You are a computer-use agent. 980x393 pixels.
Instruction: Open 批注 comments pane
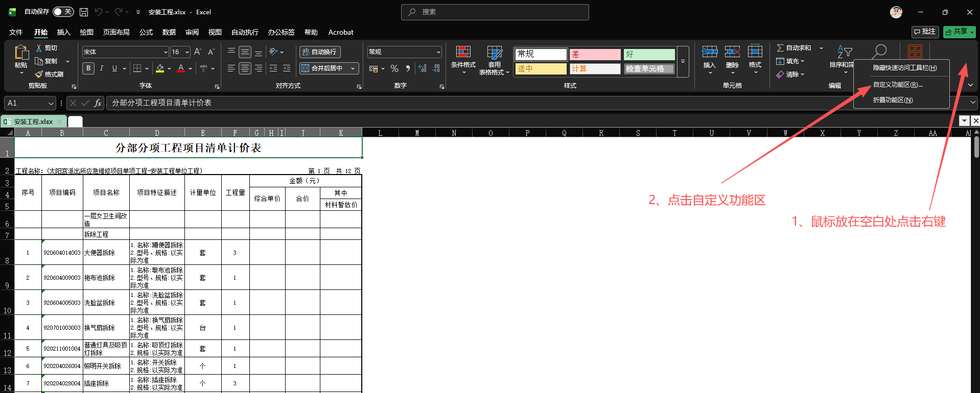[925, 32]
